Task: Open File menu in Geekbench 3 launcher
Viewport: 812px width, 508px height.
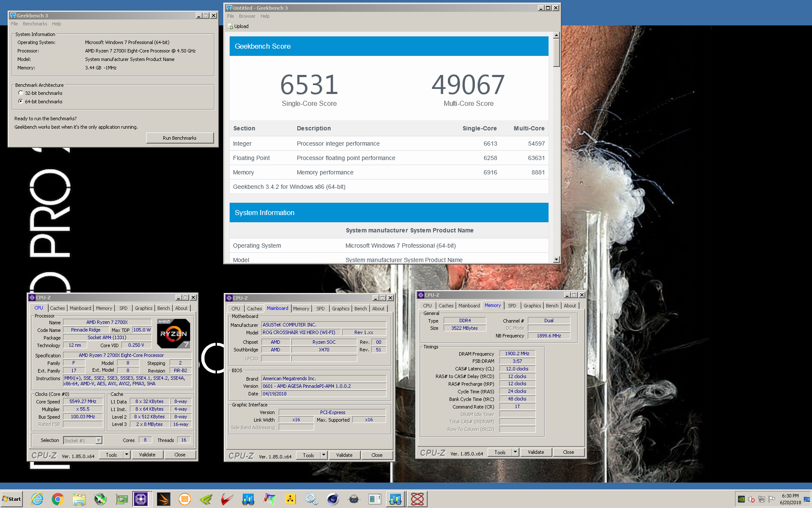Action: tap(14, 24)
